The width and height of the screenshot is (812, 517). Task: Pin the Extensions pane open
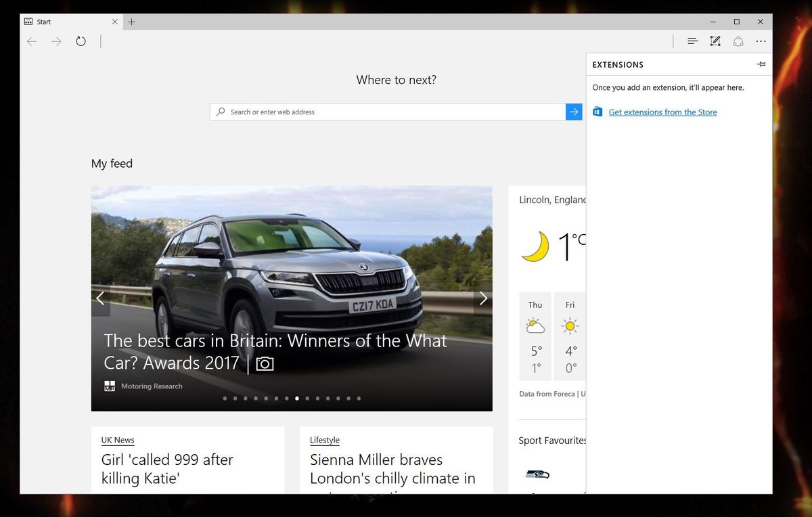[761, 64]
